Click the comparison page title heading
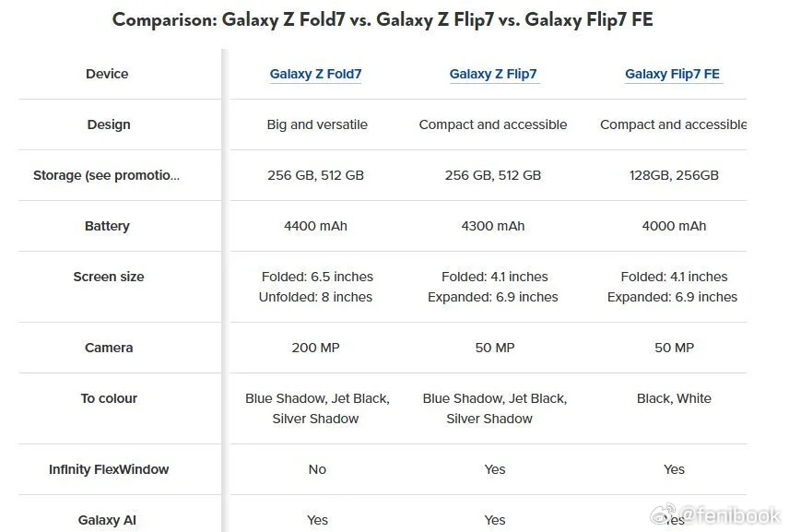Image resolution: width=789 pixels, height=532 pixels. (x=383, y=19)
